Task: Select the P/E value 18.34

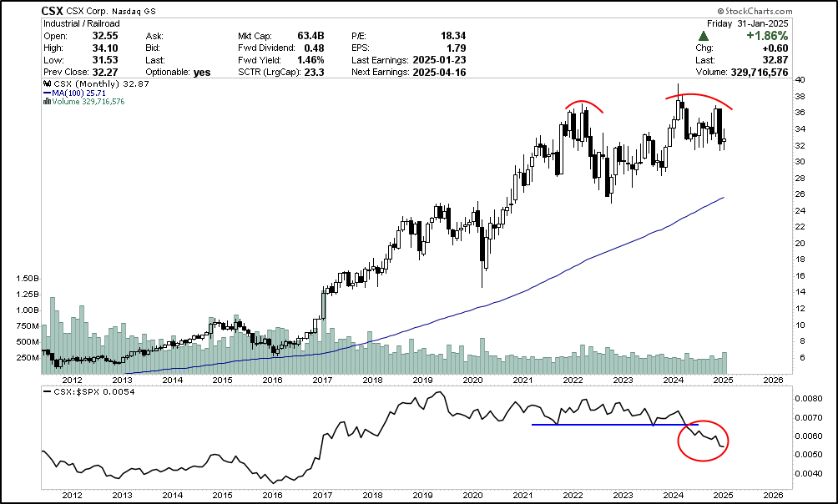Action: 453,36
